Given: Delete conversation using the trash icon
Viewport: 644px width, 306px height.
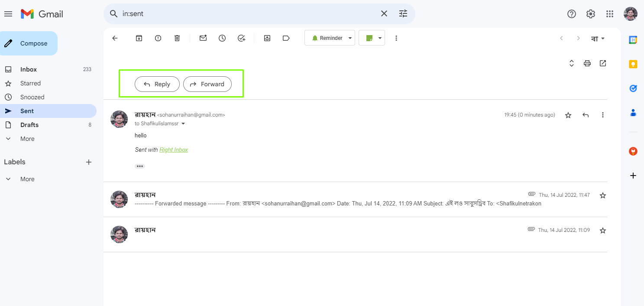Looking at the screenshot, I should pyautogui.click(x=177, y=38).
